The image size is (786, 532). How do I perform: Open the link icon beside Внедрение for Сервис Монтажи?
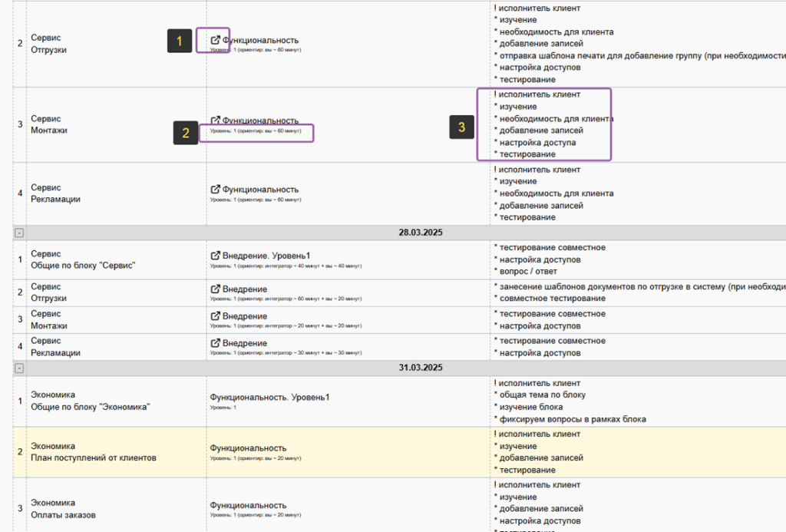[x=216, y=316]
